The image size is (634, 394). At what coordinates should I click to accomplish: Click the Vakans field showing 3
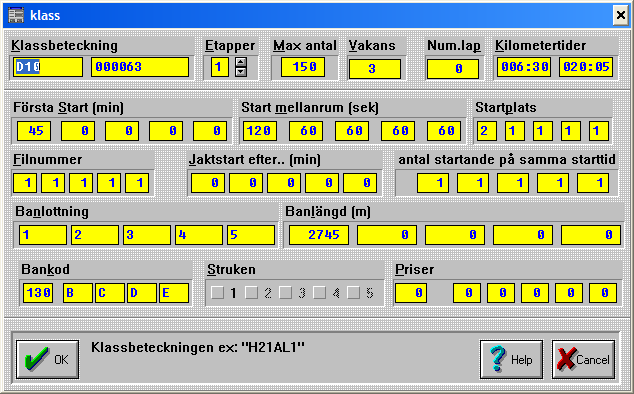tap(374, 69)
